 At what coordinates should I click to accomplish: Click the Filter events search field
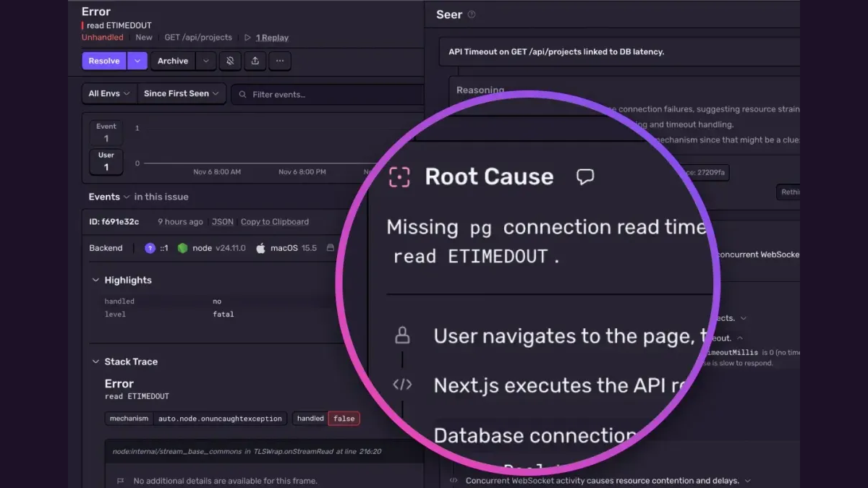click(x=328, y=95)
